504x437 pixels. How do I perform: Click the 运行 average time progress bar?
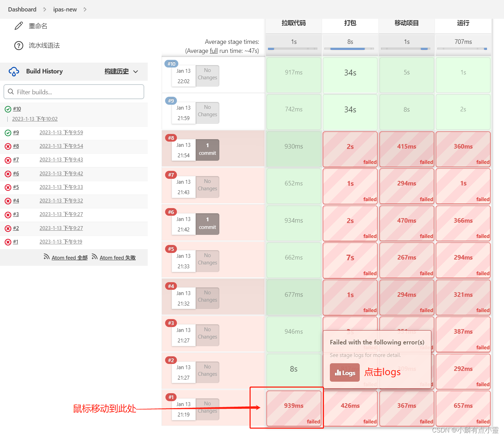tap(462, 49)
